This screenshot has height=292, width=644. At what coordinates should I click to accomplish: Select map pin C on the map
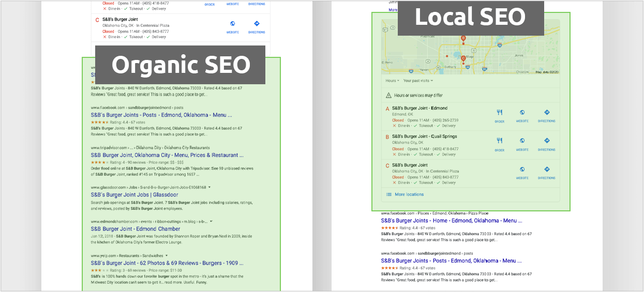coord(463,59)
